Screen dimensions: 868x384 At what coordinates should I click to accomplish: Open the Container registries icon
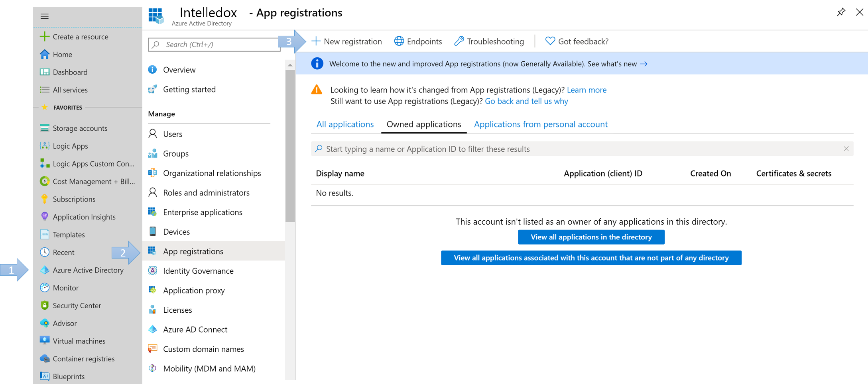(45, 359)
